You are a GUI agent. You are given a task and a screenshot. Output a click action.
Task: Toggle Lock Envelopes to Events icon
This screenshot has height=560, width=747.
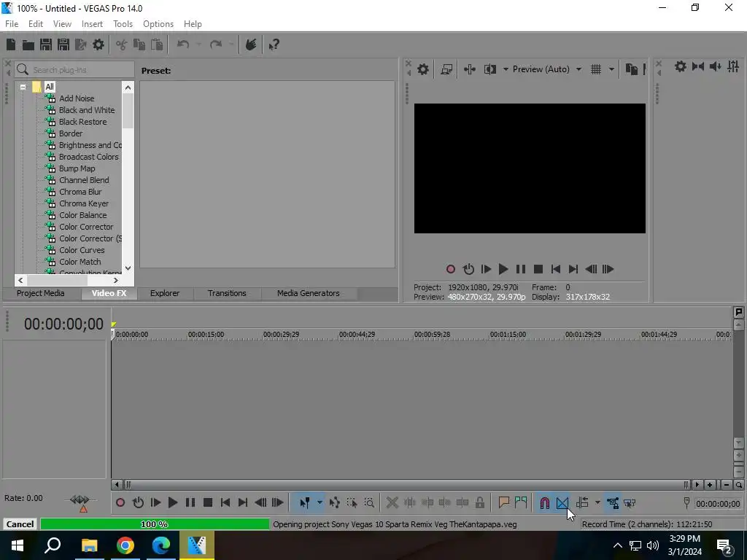coord(613,503)
